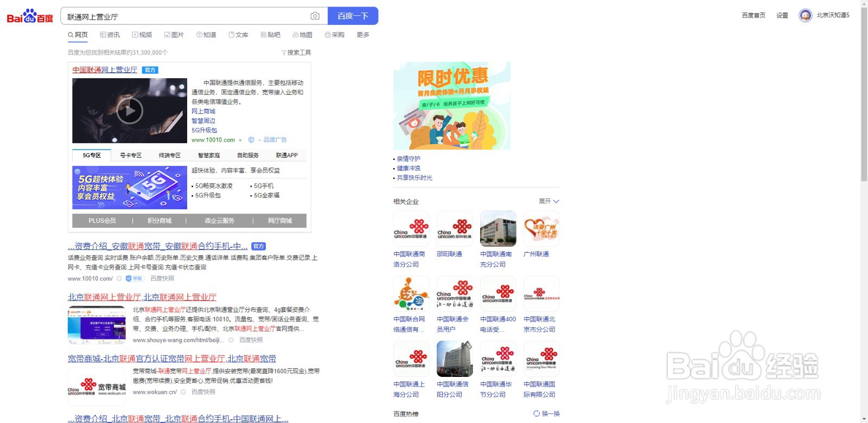Open 搜索工具 filter
This screenshot has width=868, height=423.
[x=296, y=53]
